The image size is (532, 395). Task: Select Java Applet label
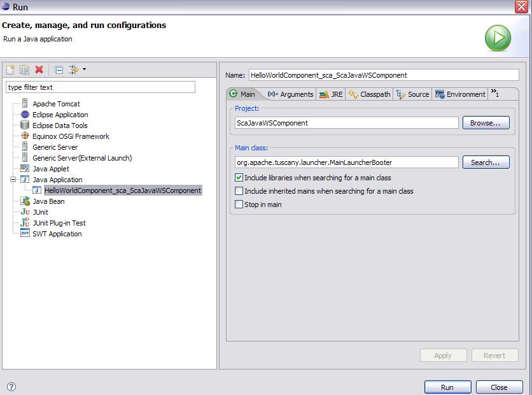(50, 169)
